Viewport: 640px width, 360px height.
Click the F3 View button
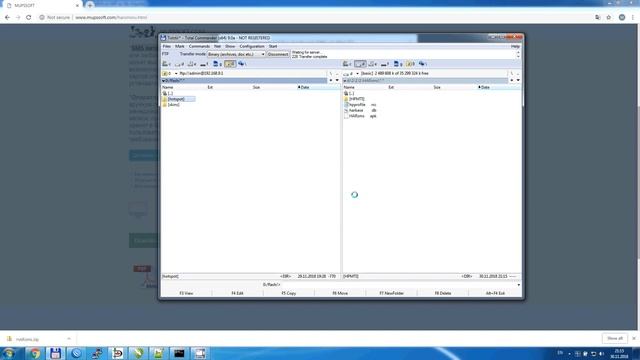coord(187,293)
